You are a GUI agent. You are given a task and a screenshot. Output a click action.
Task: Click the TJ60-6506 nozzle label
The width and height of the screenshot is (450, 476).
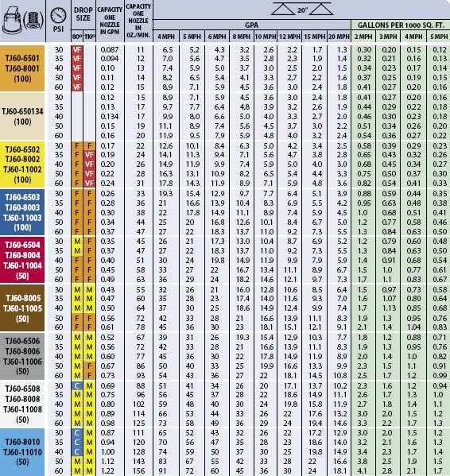(x=22, y=341)
